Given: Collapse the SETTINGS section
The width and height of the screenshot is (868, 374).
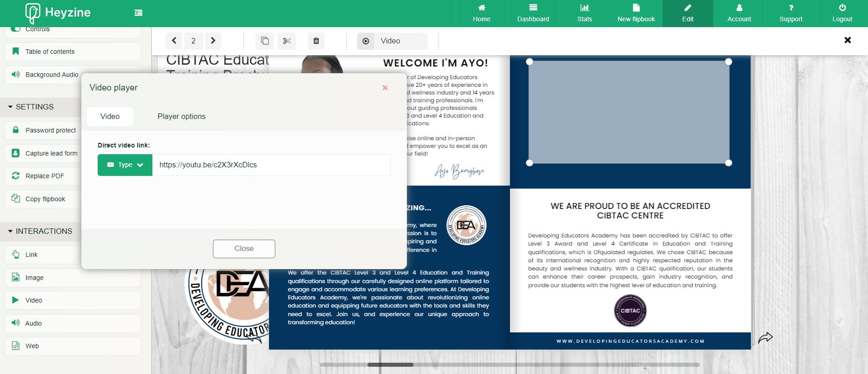Looking at the screenshot, I should (x=10, y=107).
